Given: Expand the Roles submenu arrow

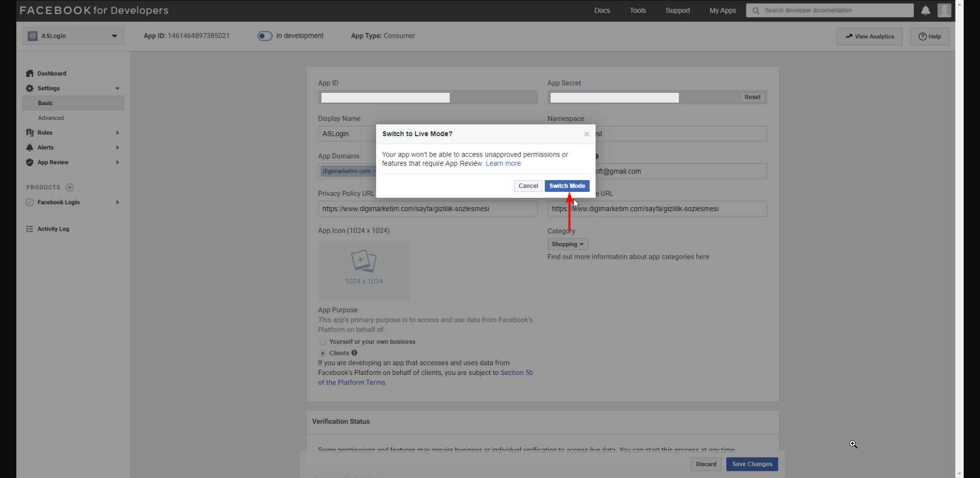Looking at the screenshot, I should point(117,133).
